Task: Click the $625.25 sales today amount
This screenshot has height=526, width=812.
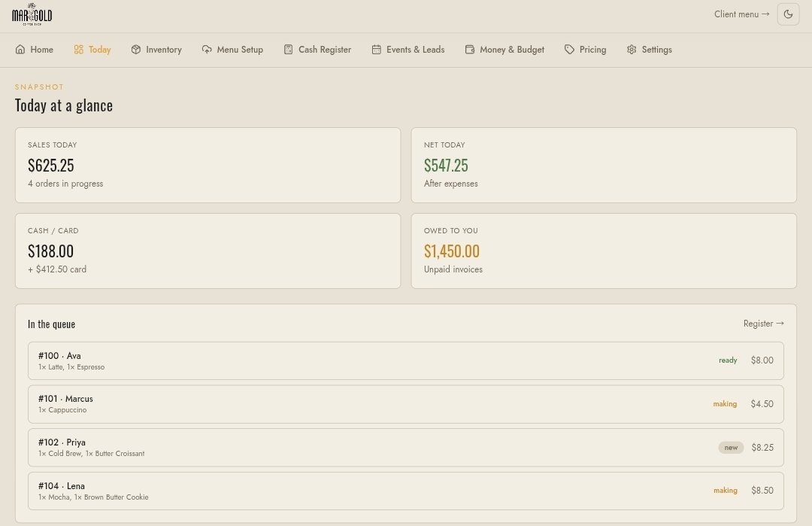Action: 51,166
